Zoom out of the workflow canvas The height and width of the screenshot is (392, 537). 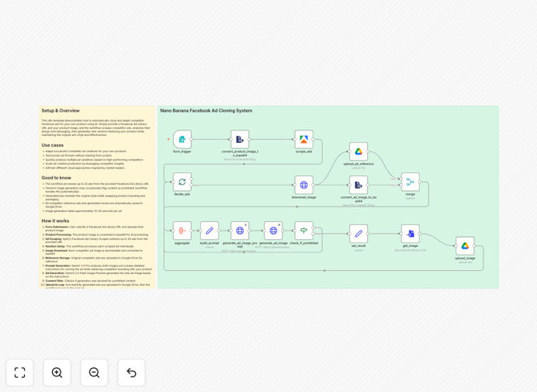coord(94,373)
